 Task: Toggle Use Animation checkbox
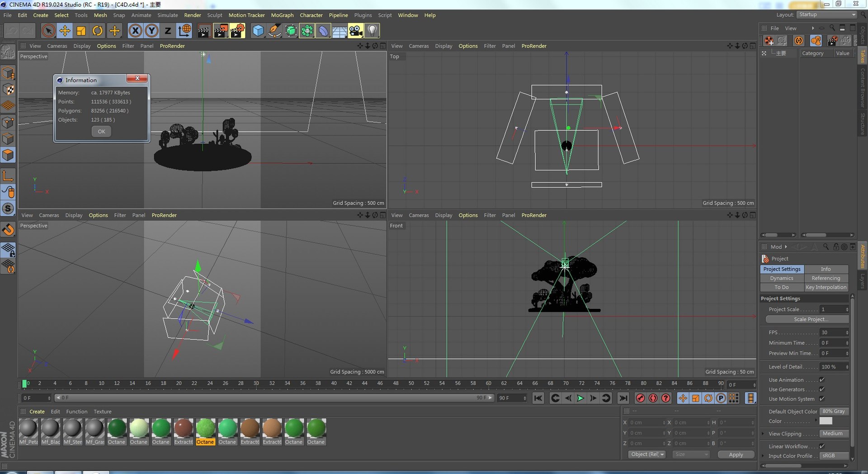822,380
